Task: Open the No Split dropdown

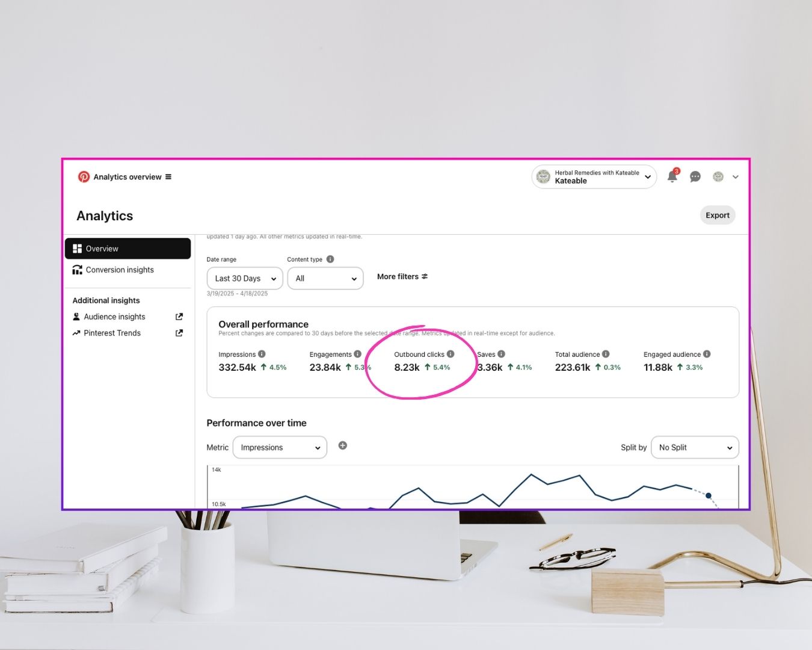Action: tap(695, 447)
